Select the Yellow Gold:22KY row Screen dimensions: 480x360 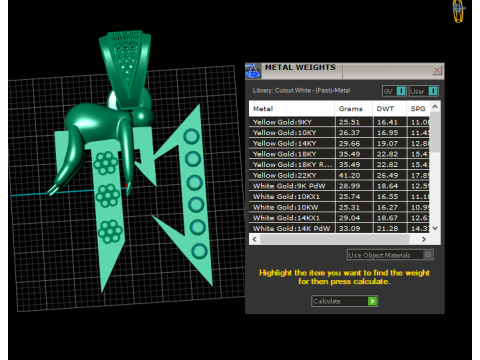tap(339, 175)
